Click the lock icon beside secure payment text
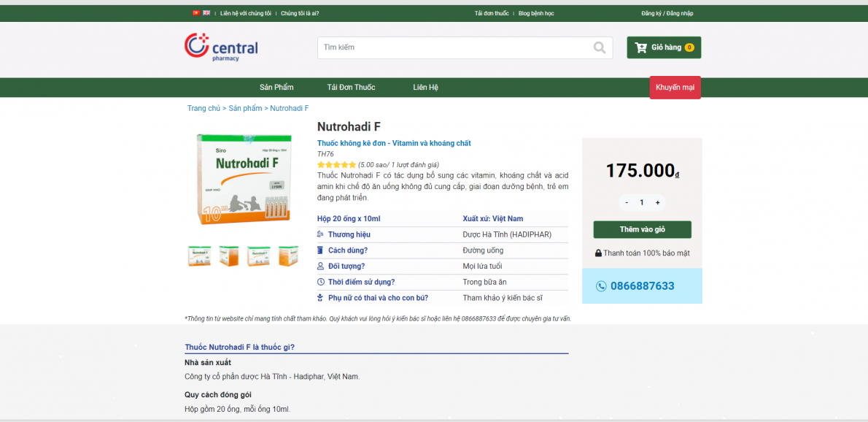868x422 pixels. (600, 253)
